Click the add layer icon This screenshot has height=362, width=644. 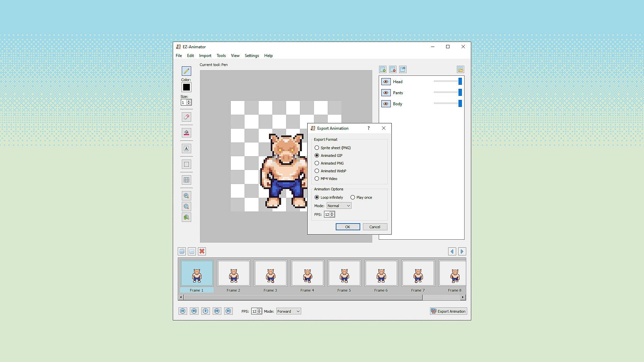383,69
